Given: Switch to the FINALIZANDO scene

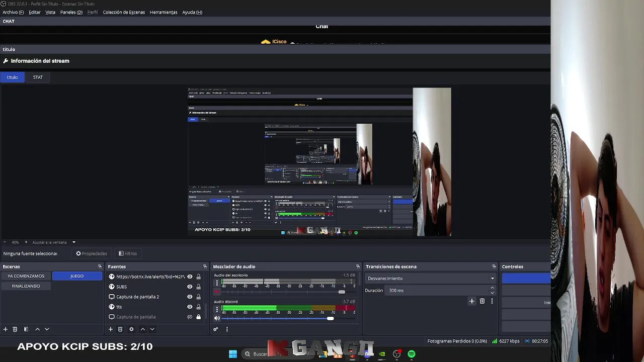Looking at the screenshot, I should 26,286.
